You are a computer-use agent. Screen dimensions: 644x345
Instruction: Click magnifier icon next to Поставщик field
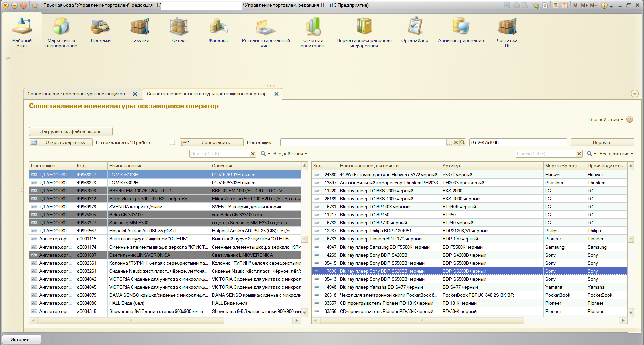[463, 142]
